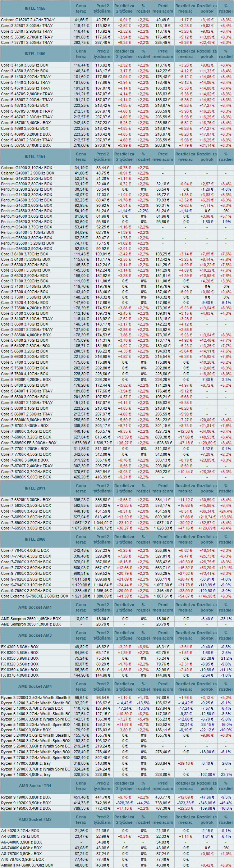Select the INTEL 1150 section header
Screen dimensions: 234x868
[x=35, y=54]
